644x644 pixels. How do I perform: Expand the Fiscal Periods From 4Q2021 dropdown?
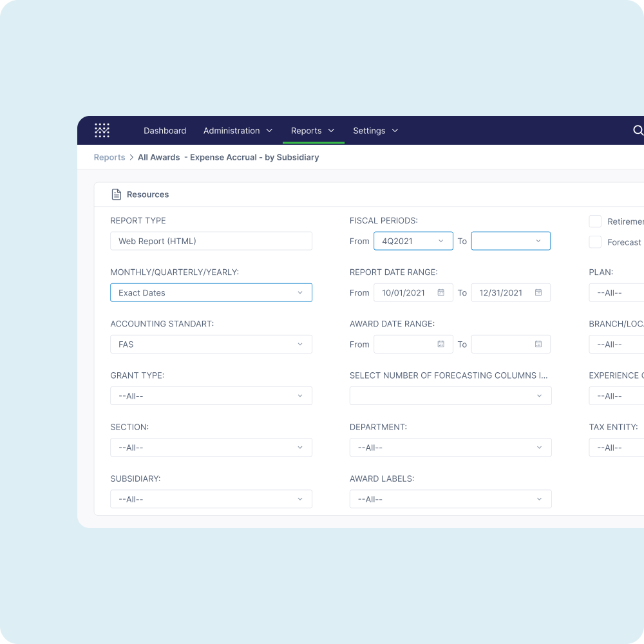click(x=413, y=241)
